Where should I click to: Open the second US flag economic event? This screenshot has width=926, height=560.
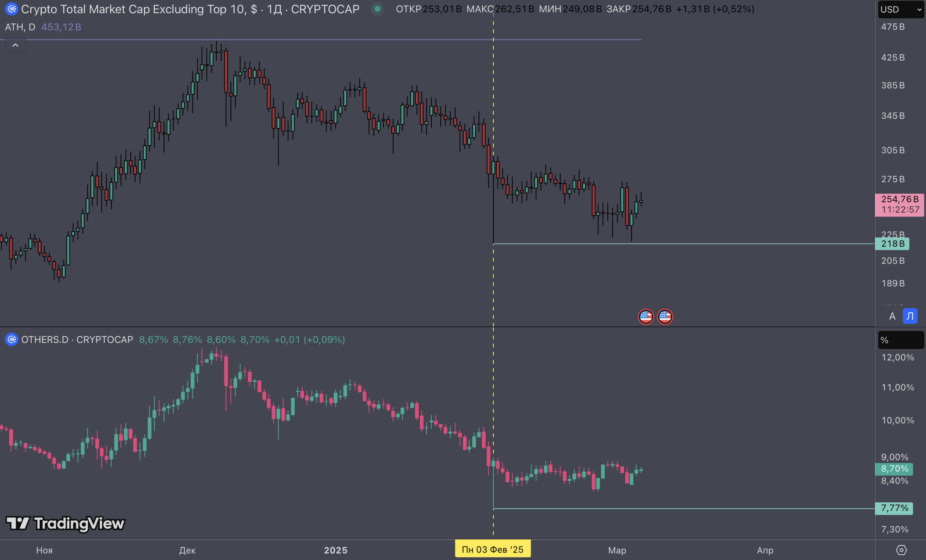pos(665,317)
